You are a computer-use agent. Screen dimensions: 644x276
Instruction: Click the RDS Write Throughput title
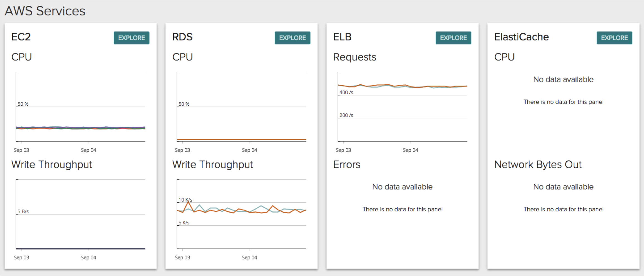(213, 164)
